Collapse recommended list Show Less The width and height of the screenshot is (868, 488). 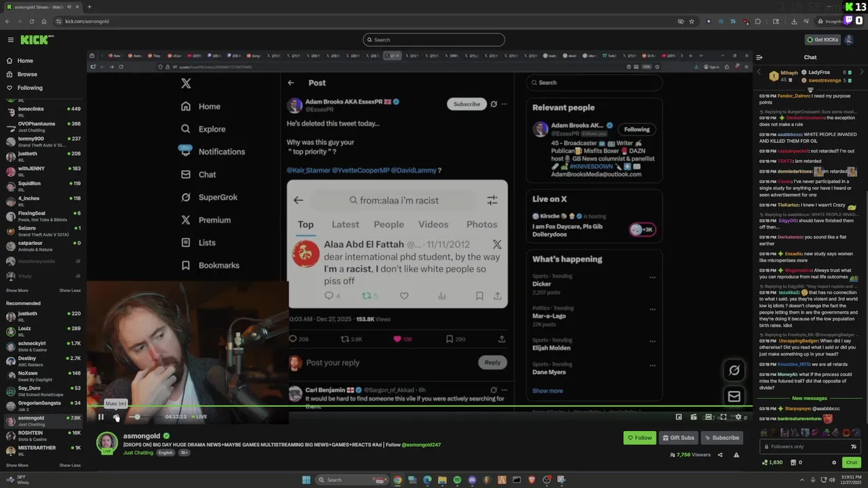point(70,465)
